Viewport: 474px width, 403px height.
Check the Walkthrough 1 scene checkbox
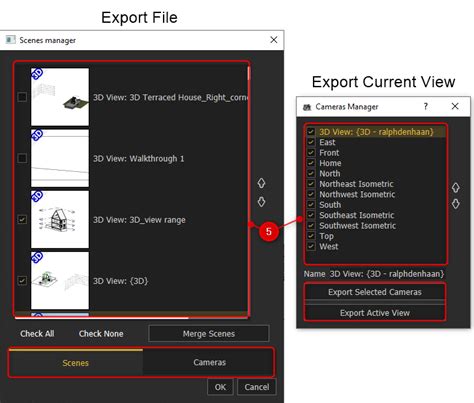[22, 158]
